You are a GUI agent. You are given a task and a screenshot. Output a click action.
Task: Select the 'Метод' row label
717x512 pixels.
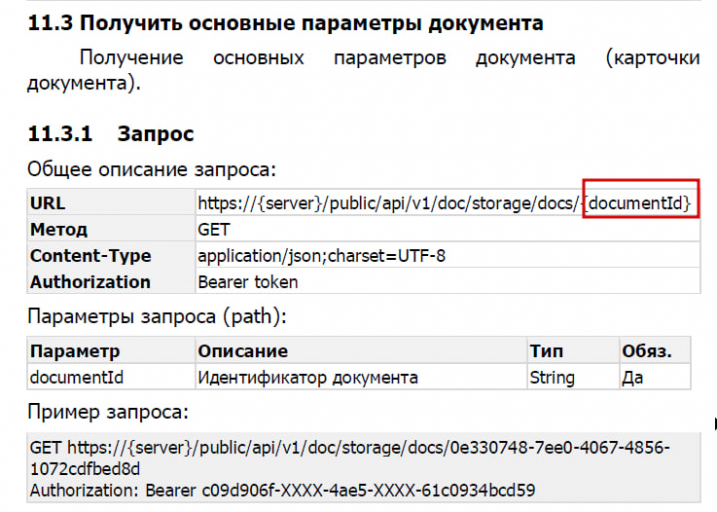click(59, 229)
